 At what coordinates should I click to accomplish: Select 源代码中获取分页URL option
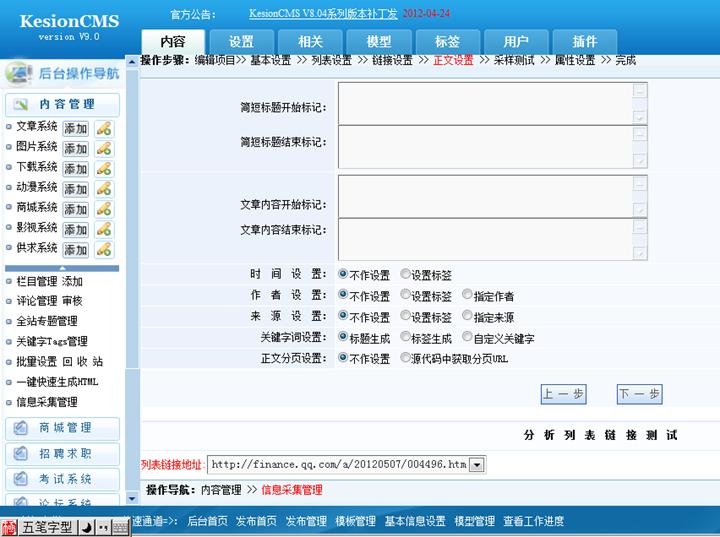point(405,357)
